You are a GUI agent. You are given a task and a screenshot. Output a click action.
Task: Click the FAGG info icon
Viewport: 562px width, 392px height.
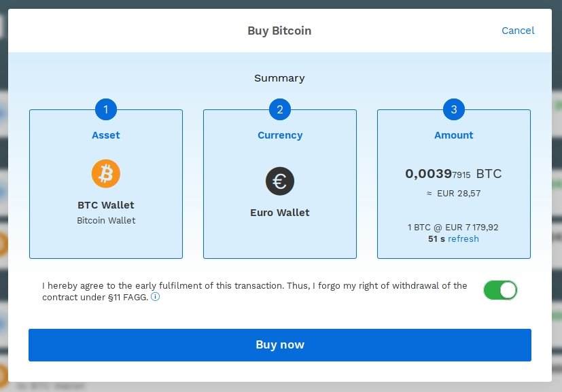tap(156, 297)
